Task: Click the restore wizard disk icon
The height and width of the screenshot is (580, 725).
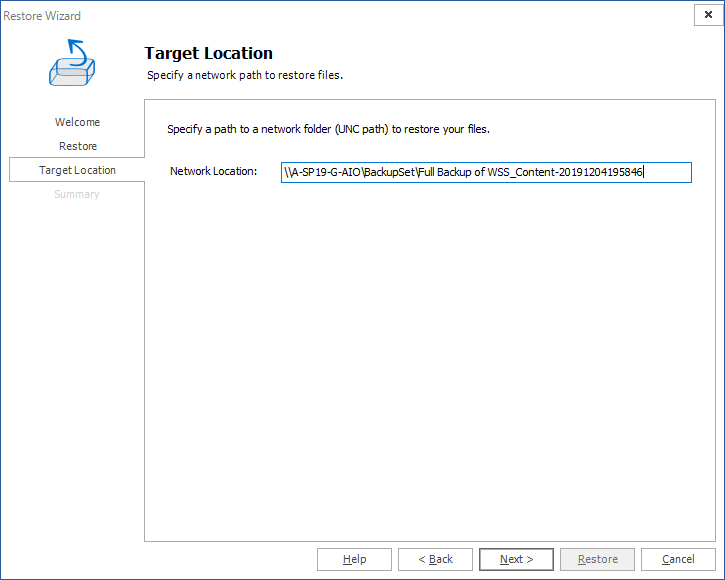Action: coord(76,62)
